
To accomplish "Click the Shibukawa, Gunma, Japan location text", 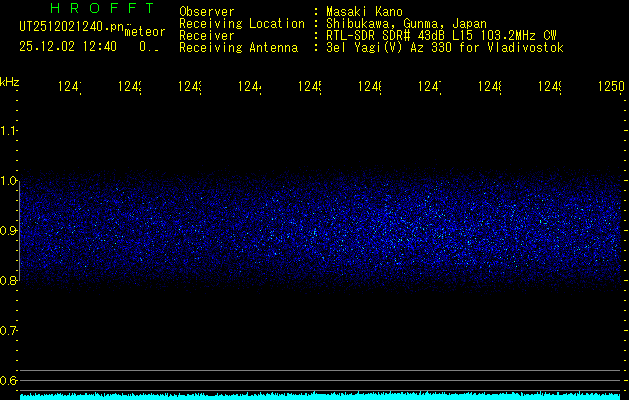I will coord(400,24).
